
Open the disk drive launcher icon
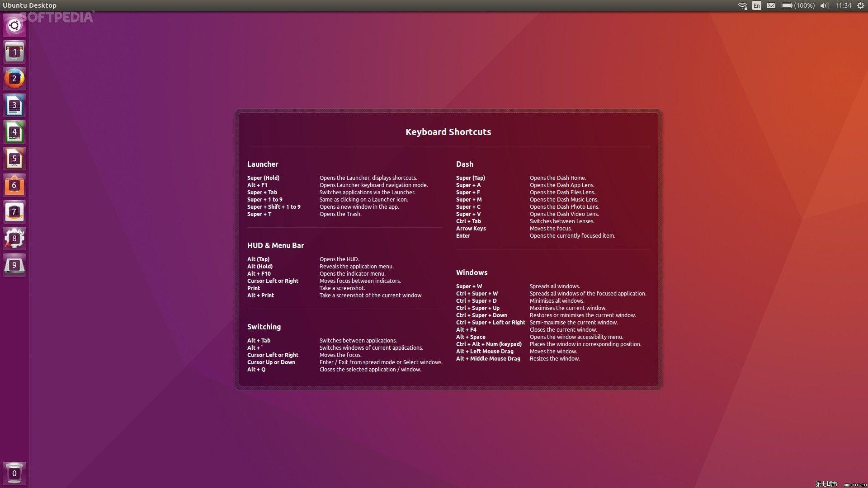[14, 265]
